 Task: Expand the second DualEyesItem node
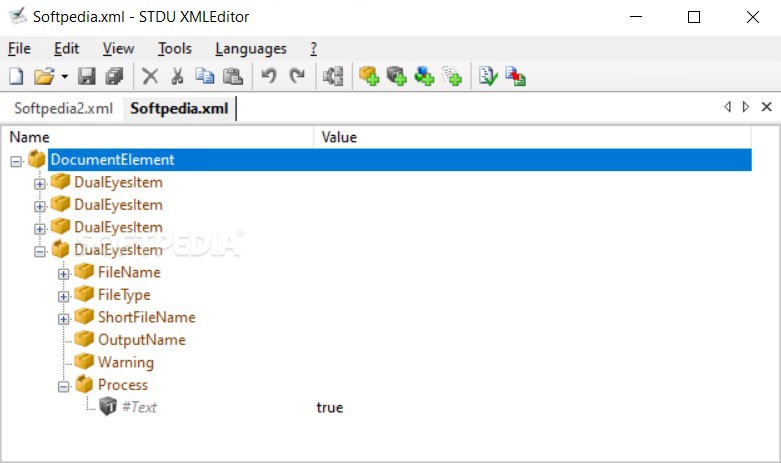point(40,206)
